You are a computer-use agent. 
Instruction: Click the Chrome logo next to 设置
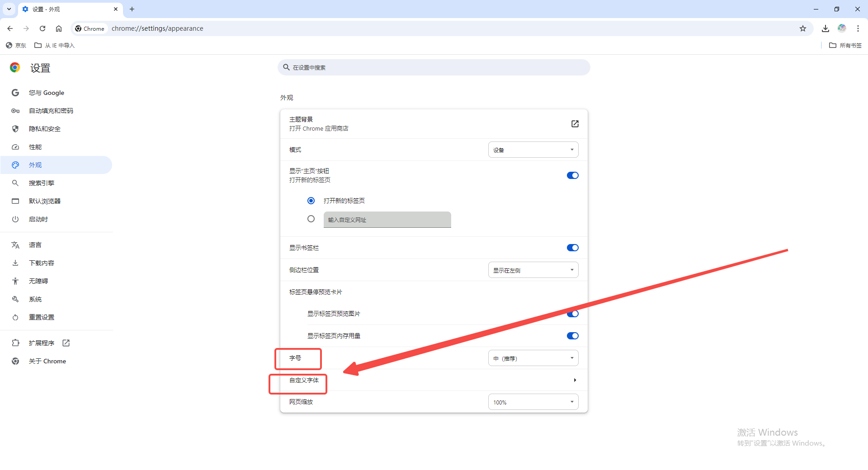(15, 68)
